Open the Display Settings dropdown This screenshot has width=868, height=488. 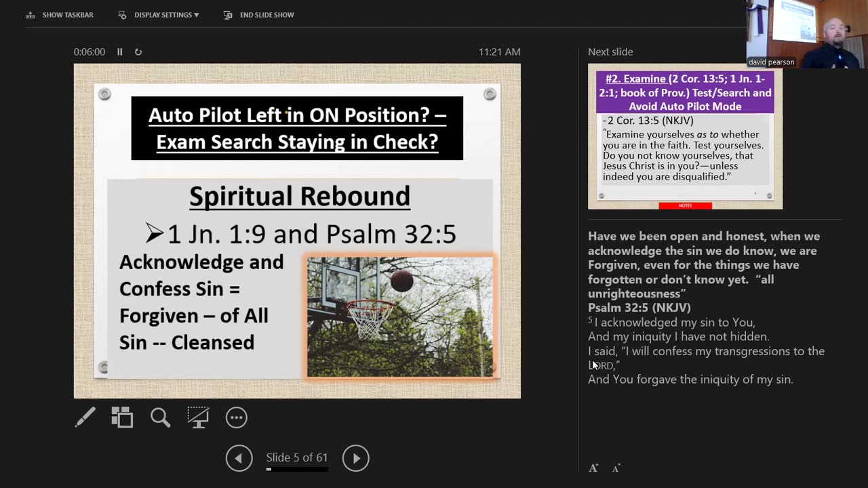(159, 15)
